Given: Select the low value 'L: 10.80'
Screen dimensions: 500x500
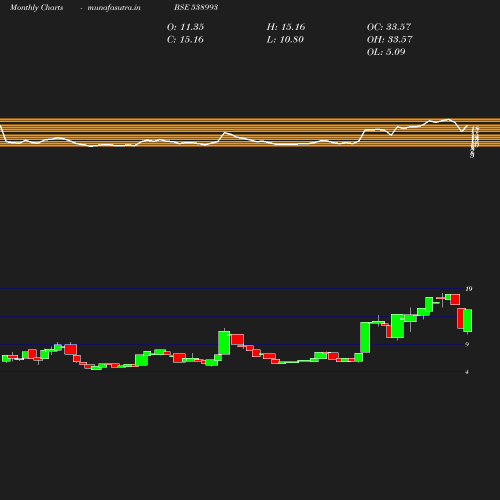Looking at the screenshot, I should click(x=285, y=40).
